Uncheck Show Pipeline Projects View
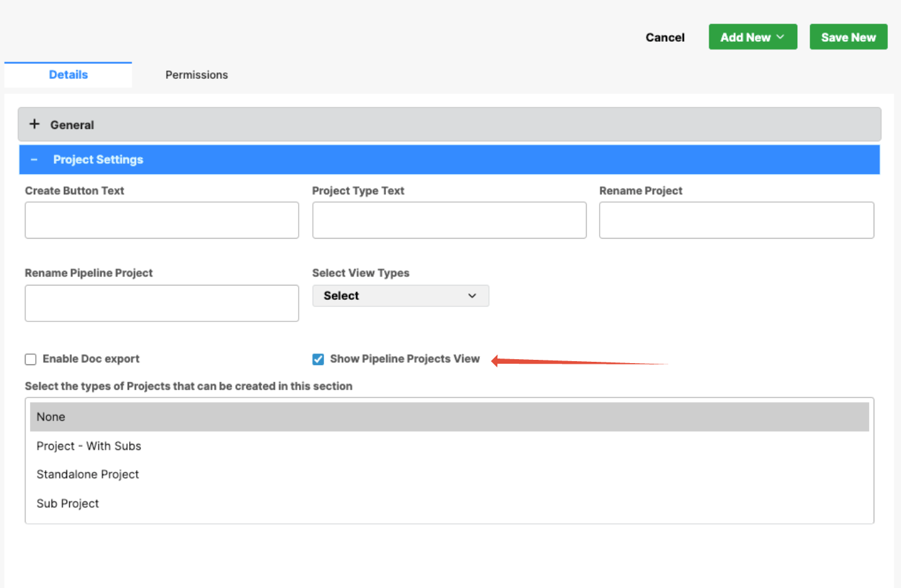The height and width of the screenshot is (588, 901). [x=318, y=359]
